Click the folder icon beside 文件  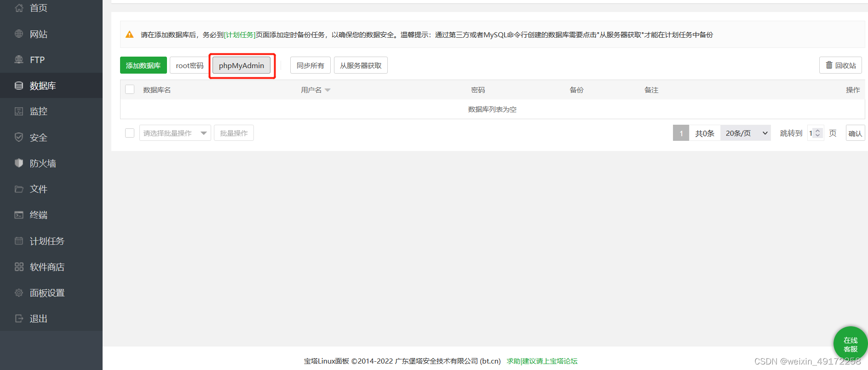pos(19,189)
